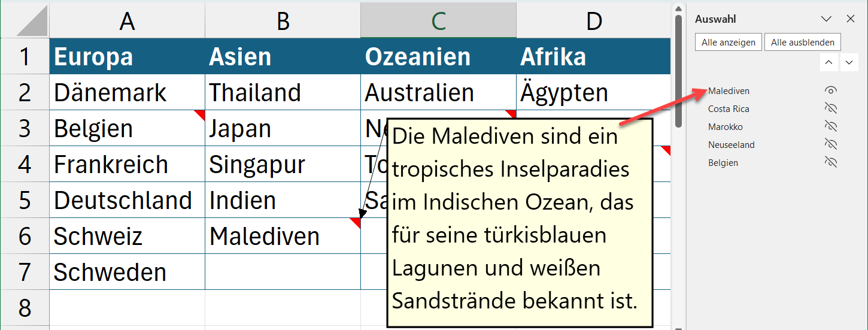This screenshot has height=330, width=868.
Task: Close the Auswahl pane
Action: click(x=851, y=19)
